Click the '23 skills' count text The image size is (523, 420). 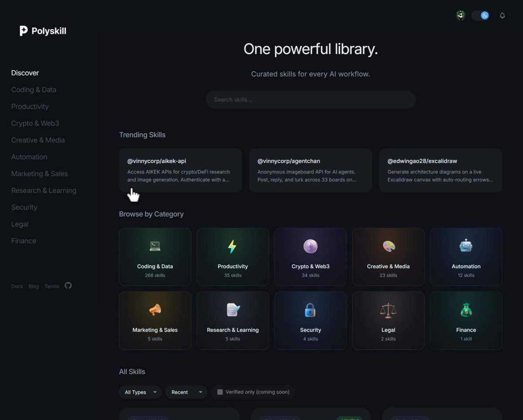pyautogui.click(x=388, y=276)
